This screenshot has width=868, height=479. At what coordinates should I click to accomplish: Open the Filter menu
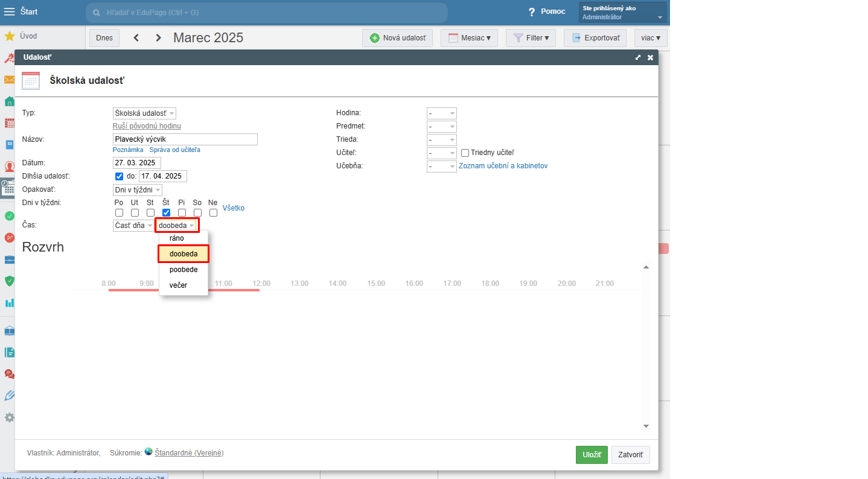tap(531, 38)
